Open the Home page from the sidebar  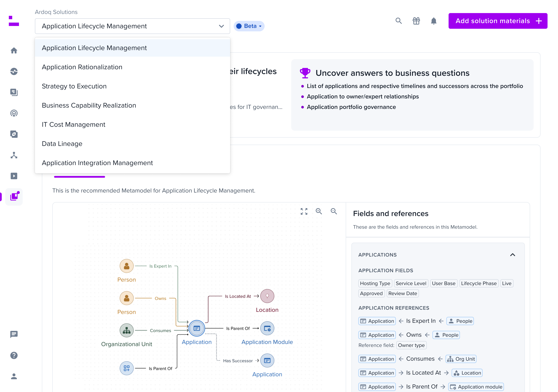14,50
